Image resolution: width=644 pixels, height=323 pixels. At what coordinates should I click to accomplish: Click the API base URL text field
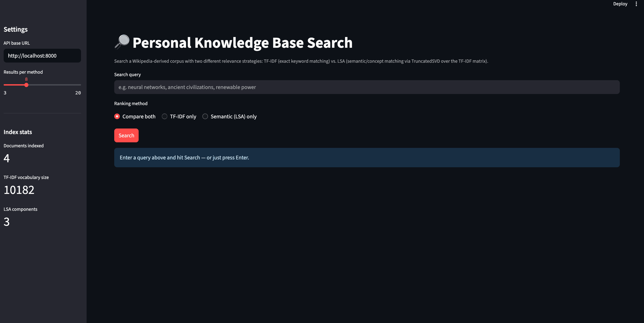[42, 56]
